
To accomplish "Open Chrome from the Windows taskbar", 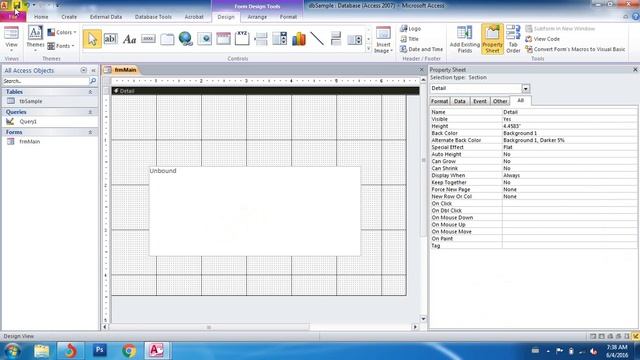I will [x=129, y=350].
